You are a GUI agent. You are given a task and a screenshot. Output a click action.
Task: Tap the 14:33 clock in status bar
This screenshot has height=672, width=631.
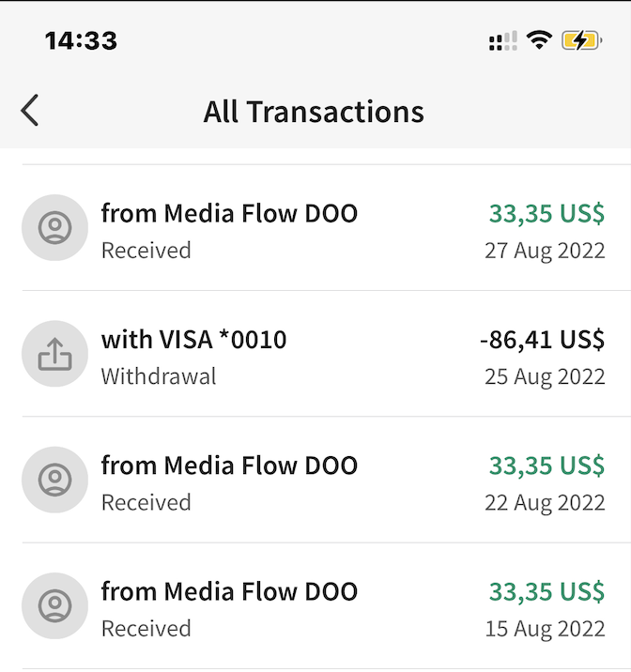pyautogui.click(x=81, y=40)
